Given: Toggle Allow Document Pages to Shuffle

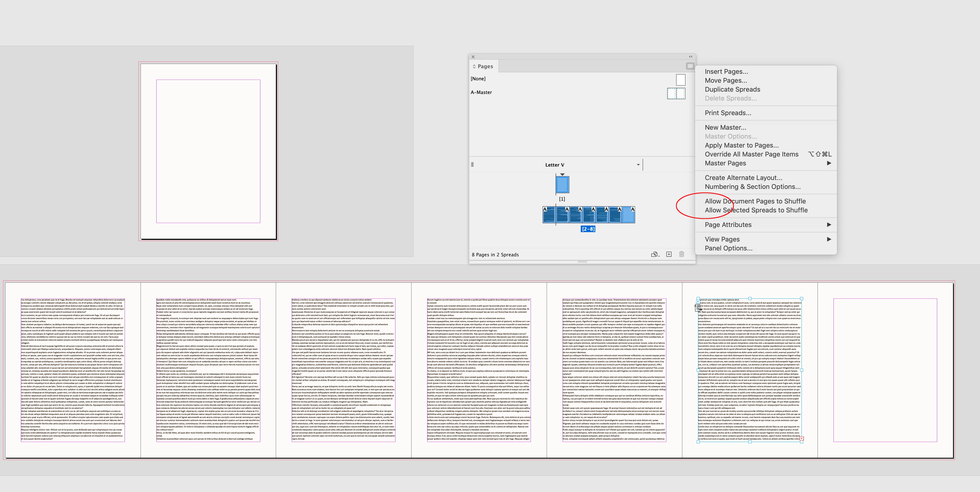Looking at the screenshot, I should point(755,201).
